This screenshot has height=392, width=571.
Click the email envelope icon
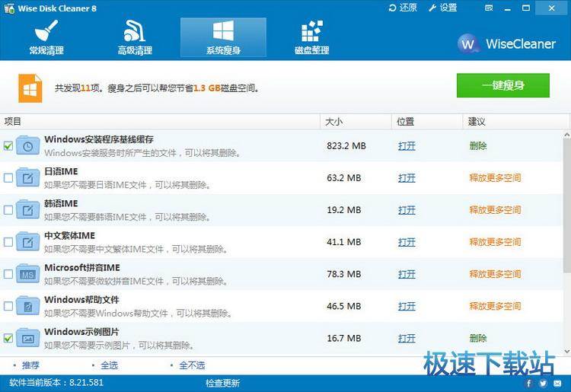pyautogui.click(x=557, y=383)
